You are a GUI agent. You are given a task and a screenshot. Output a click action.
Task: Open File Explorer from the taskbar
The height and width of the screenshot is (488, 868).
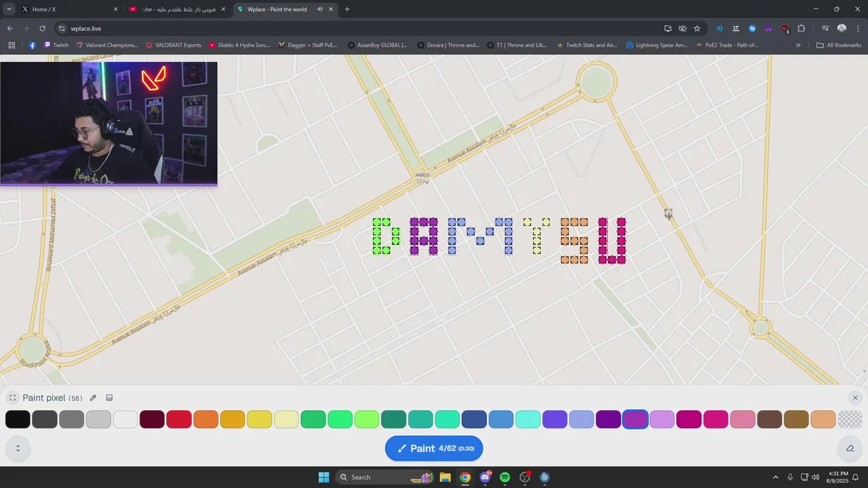click(x=446, y=477)
